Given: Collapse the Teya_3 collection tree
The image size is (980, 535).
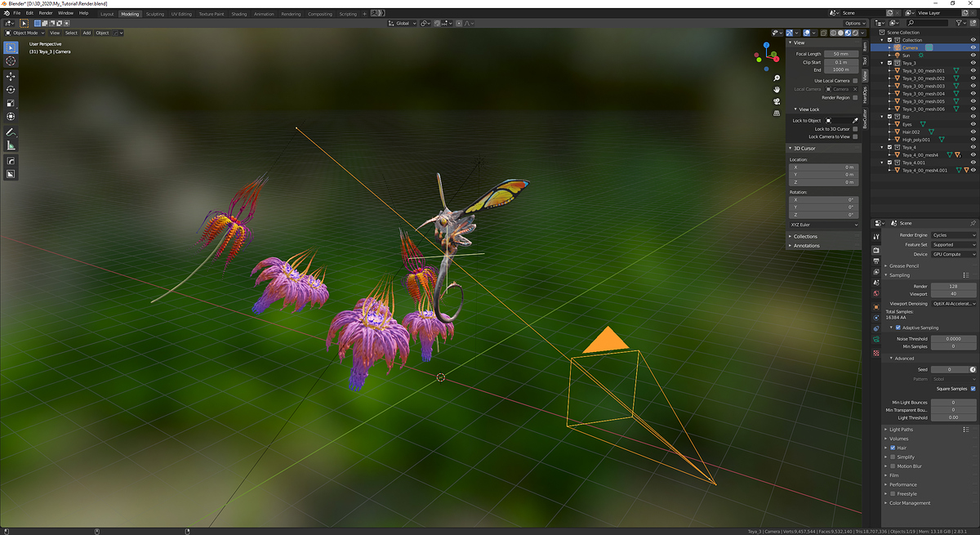Looking at the screenshot, I should point(883,63).
